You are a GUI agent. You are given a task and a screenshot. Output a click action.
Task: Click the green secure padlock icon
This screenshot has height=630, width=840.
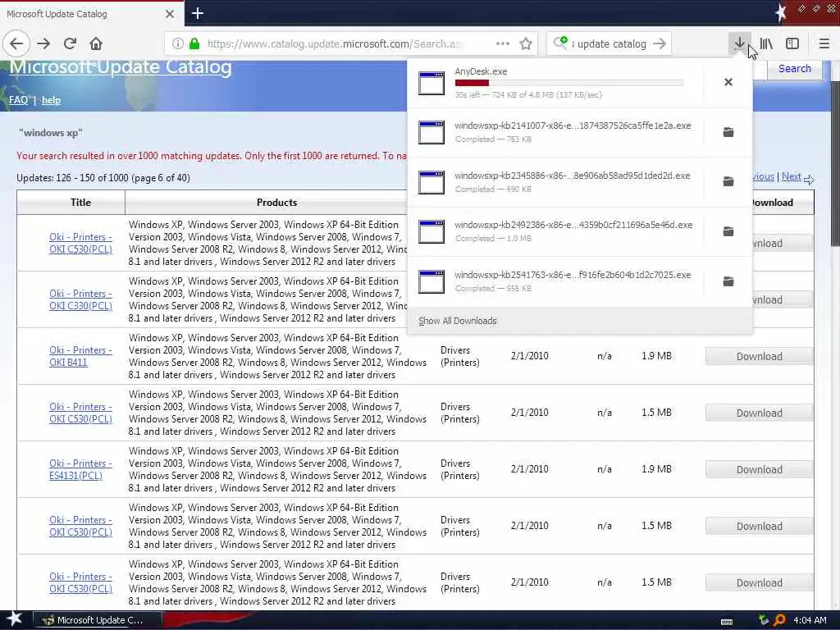coord(194,44)
